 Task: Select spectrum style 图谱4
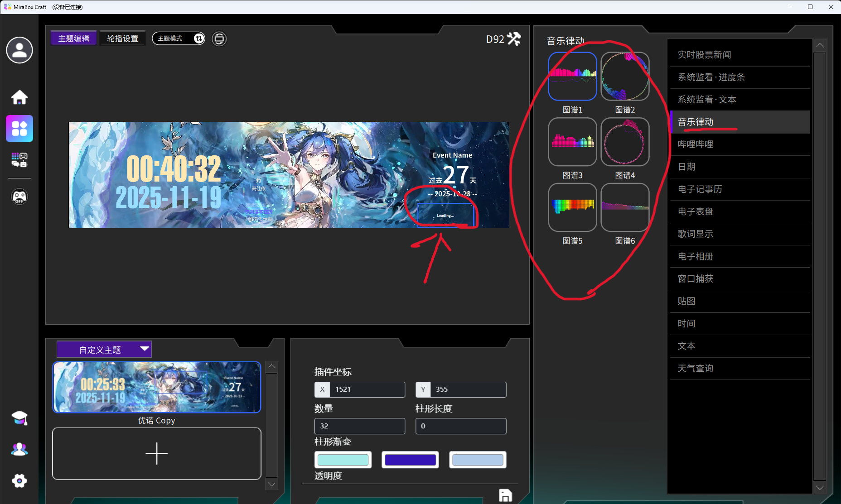(625, 142)
